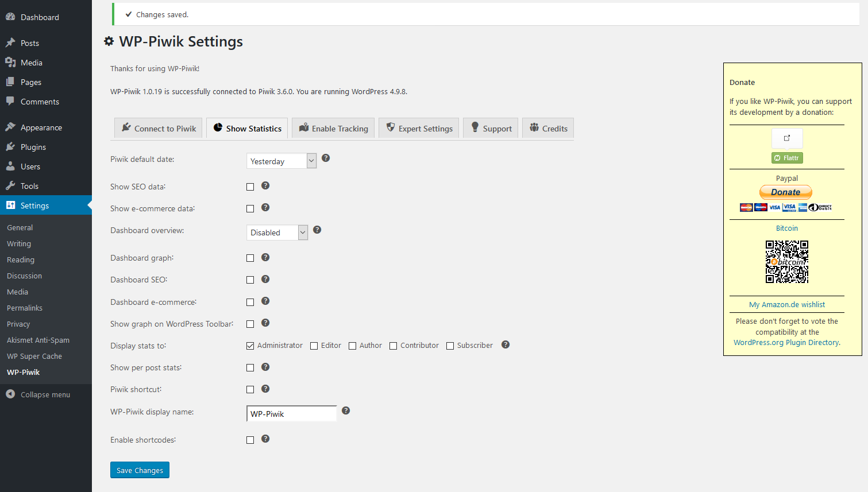
Task: Open the WordPress.org Plugin Directory link
Action: (x=786, y=343)
